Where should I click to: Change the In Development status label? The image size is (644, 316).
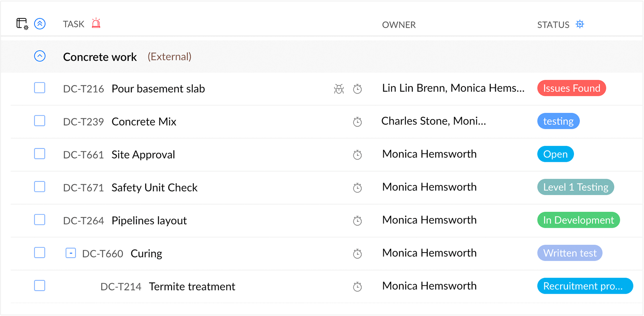[578, 220]
